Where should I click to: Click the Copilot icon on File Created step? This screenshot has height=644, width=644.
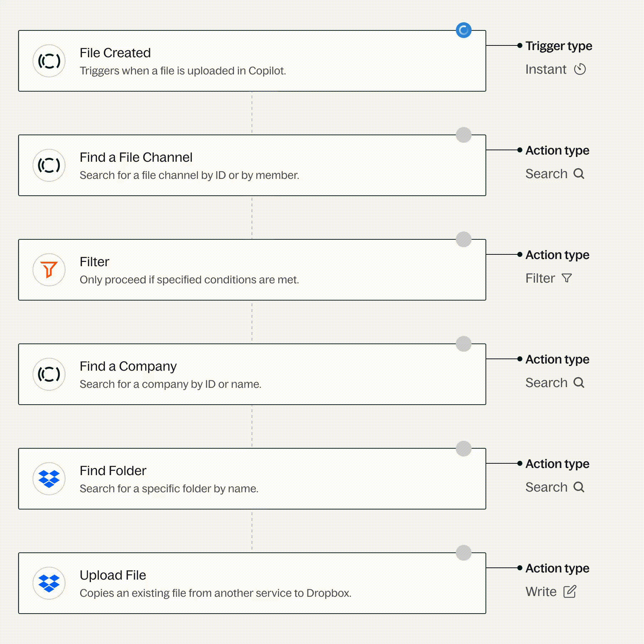(49, 61)
